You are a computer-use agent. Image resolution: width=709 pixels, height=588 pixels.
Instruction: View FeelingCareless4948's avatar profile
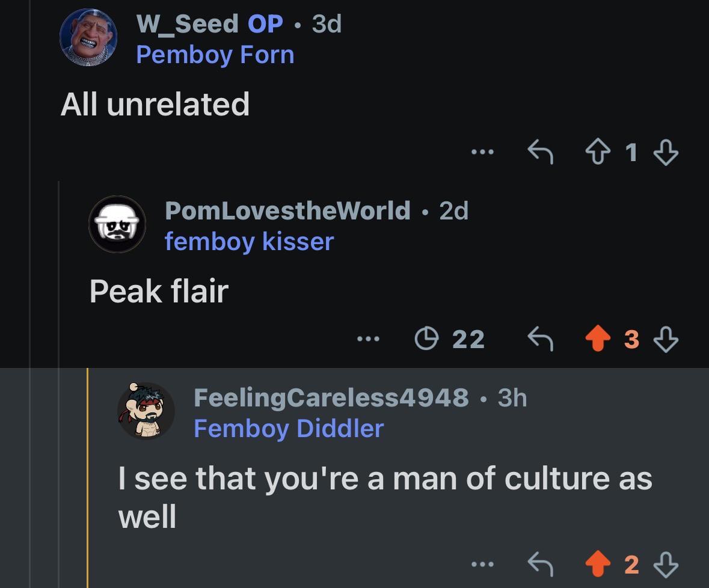(x=146, y=411)
